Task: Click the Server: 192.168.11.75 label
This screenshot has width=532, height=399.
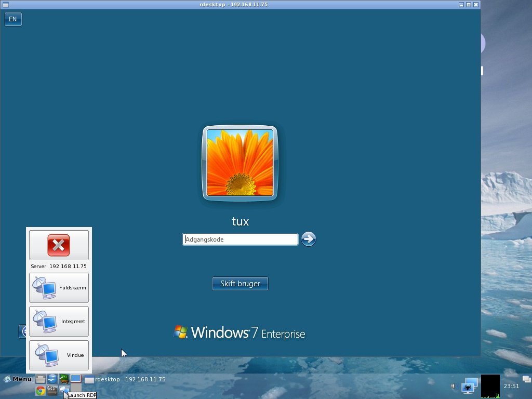Action: pos(59,267)
